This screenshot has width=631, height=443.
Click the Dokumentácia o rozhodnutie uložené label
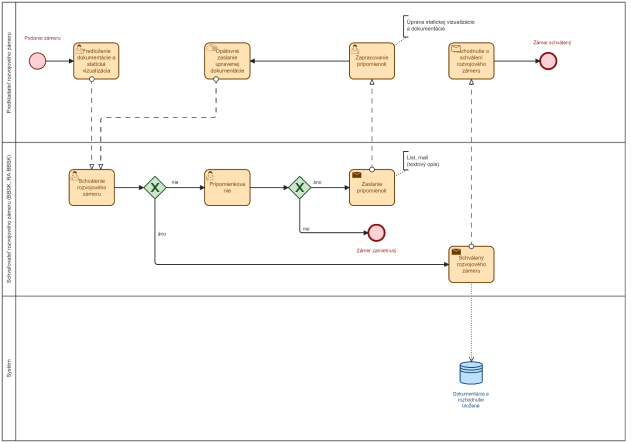point(471,400)
